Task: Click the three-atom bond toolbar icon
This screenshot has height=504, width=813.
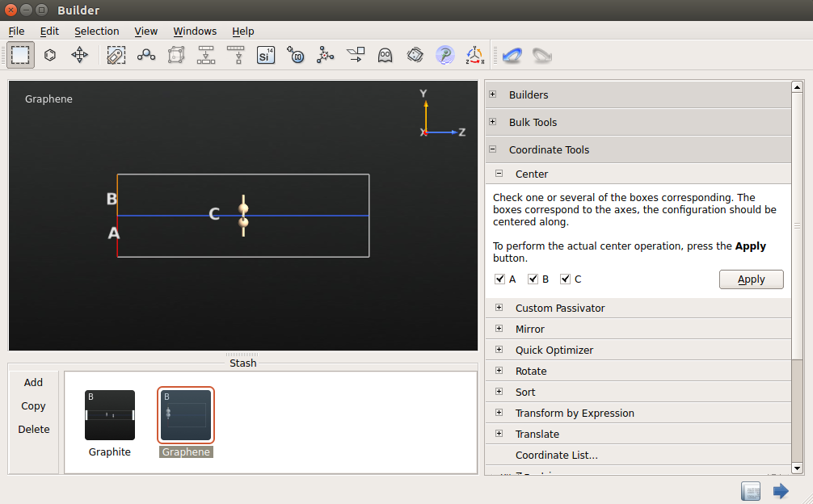Action: [146, 55]
